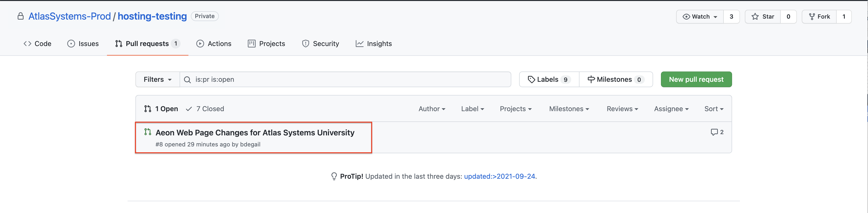Open the Filters dropdown
This screenshot has width=868, height=213.
pos(157,79)
